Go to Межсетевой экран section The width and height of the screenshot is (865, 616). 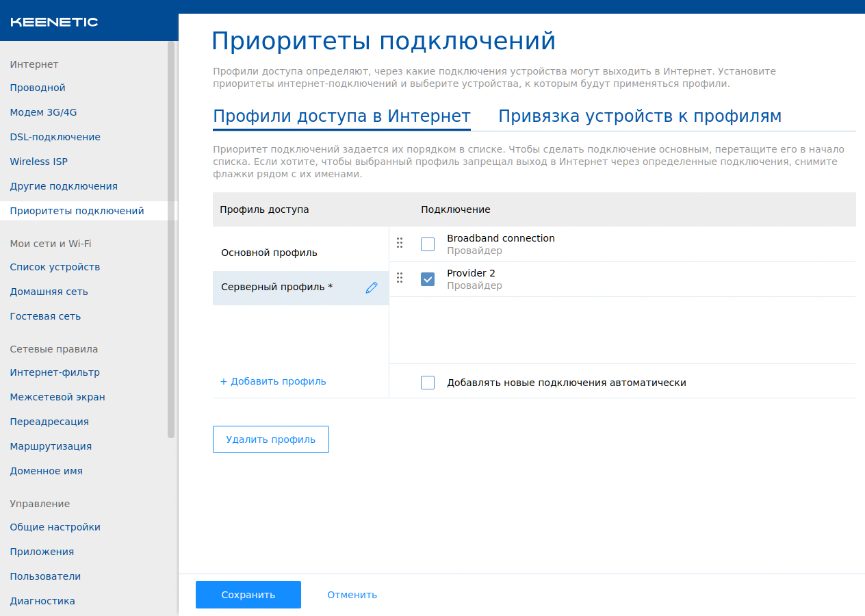coord(57,397)
